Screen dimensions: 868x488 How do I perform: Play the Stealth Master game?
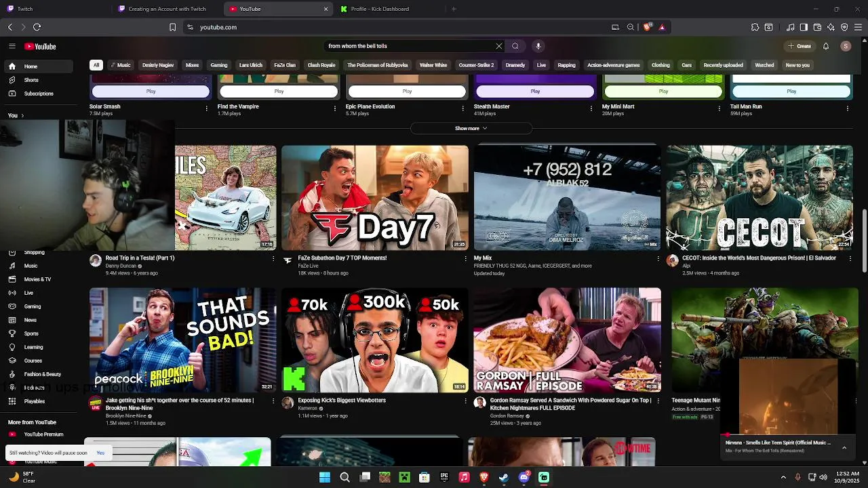[535, 91]
